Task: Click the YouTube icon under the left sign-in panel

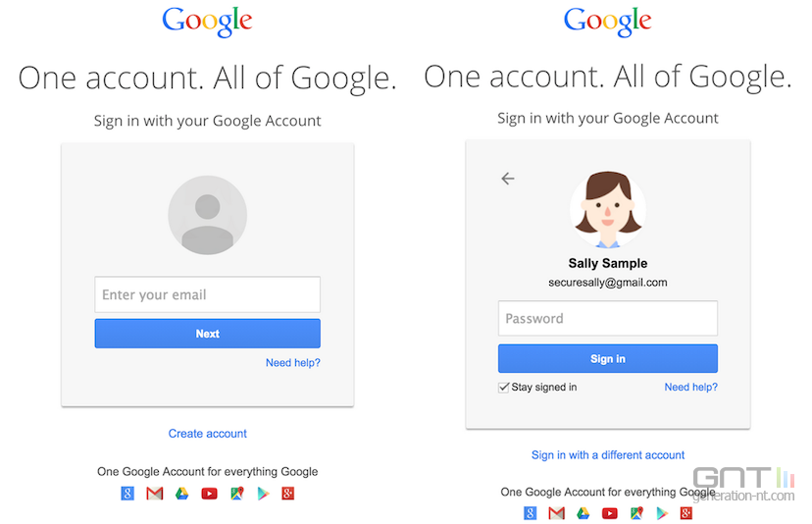Action: (x=209, y=494)
